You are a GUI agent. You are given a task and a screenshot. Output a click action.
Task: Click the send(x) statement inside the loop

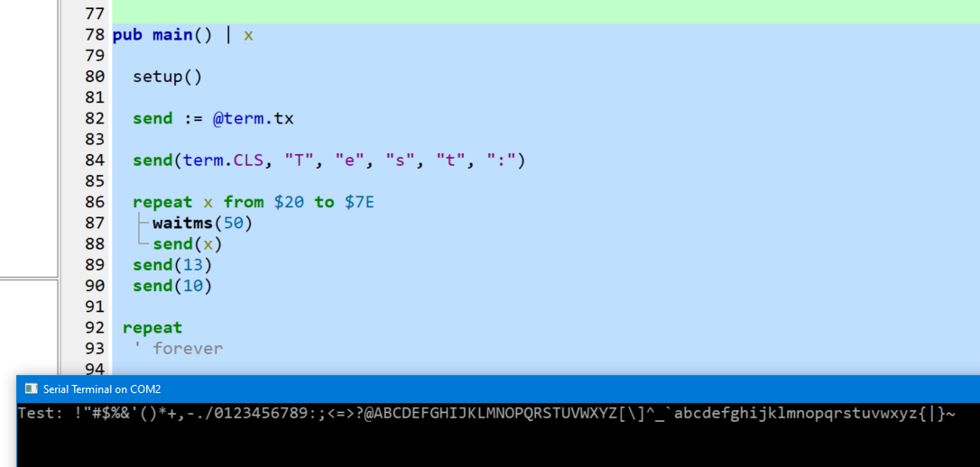pos(187,243)
